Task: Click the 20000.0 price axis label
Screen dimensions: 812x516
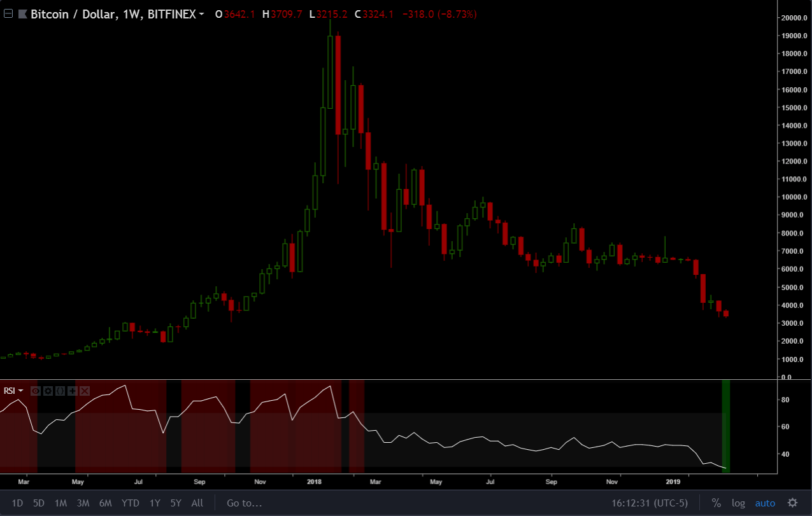Action: click(x=795, y=18)
